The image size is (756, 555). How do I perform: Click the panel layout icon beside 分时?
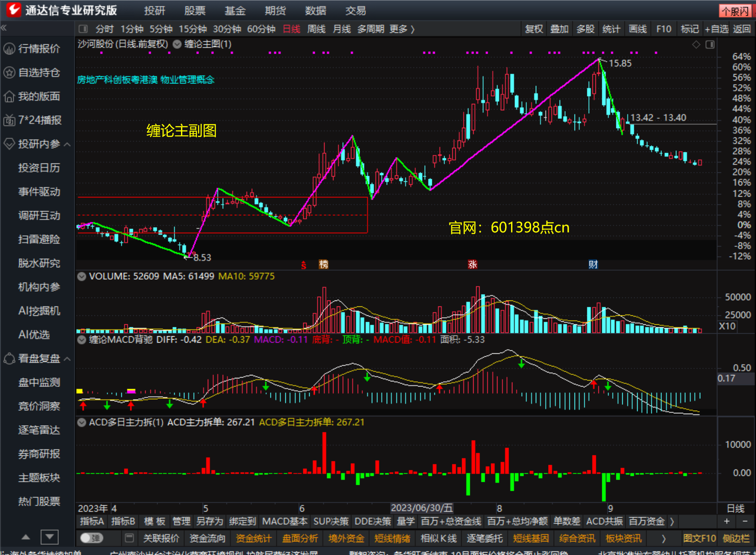(83, 29)
